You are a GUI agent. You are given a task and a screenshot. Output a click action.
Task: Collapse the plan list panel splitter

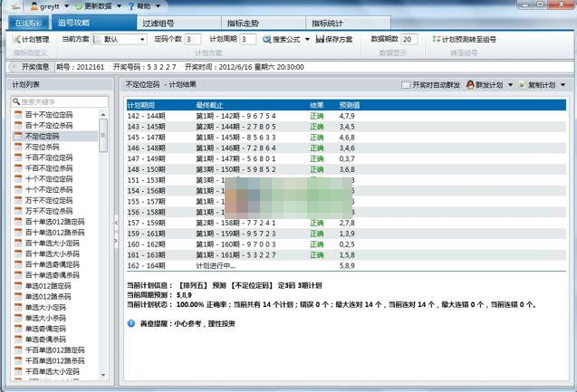115,231
